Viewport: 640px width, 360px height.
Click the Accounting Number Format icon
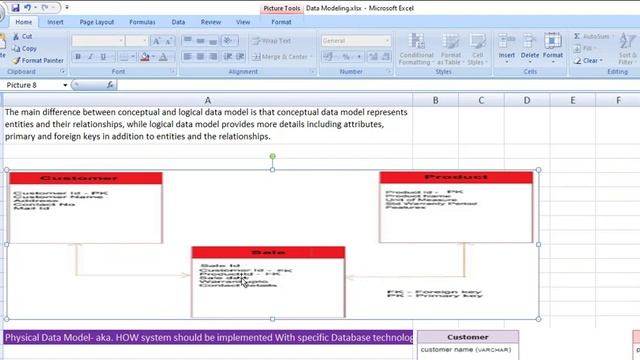[328, 57]
